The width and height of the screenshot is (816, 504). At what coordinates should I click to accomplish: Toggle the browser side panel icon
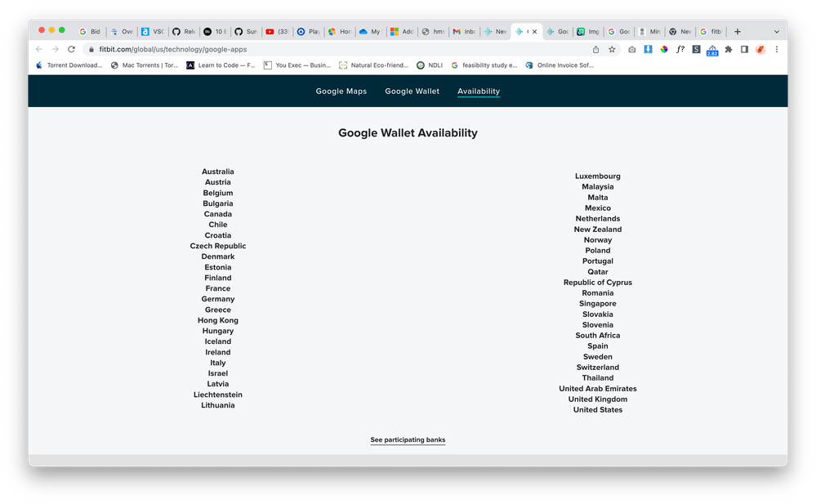point(744,49)
